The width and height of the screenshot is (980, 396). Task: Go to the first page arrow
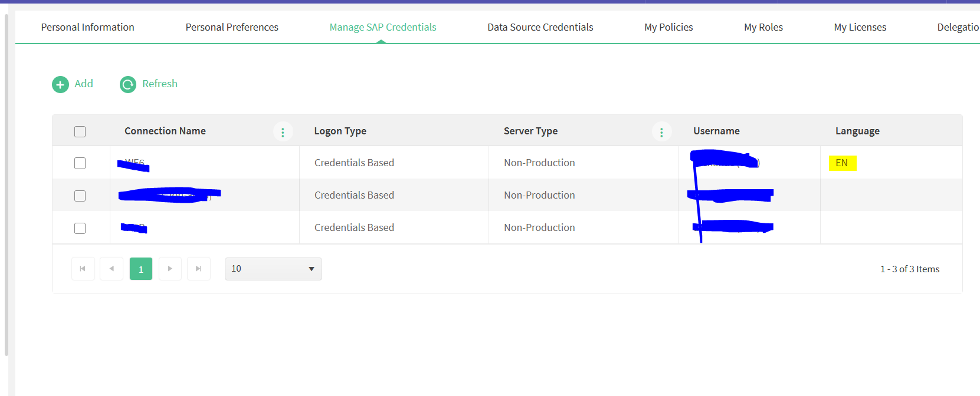click(83, 269)
